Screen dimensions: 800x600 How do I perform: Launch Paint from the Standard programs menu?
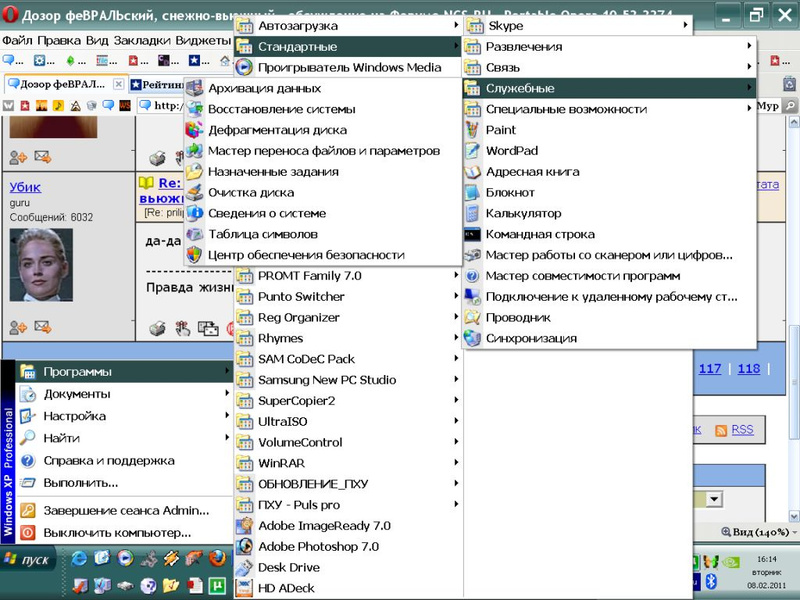coord(500,130)
